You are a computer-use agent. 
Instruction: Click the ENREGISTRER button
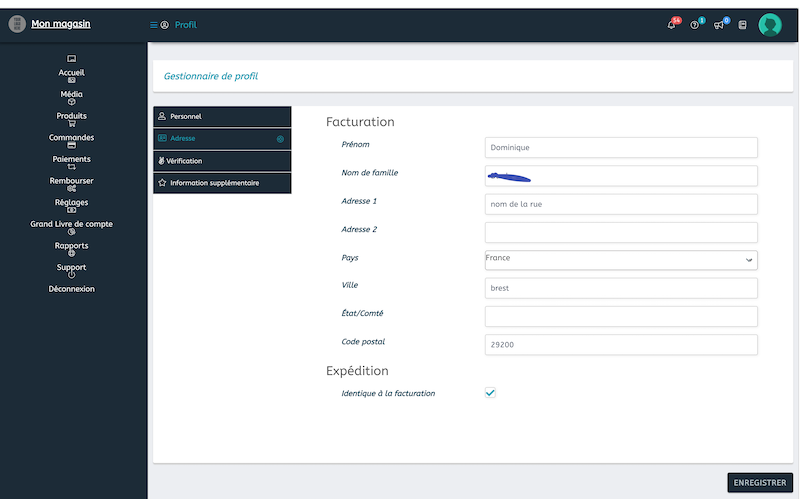760,483
